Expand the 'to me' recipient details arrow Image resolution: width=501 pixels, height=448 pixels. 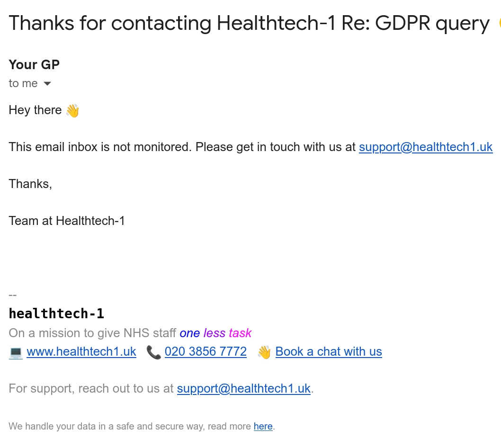click(x=47, y=84)
